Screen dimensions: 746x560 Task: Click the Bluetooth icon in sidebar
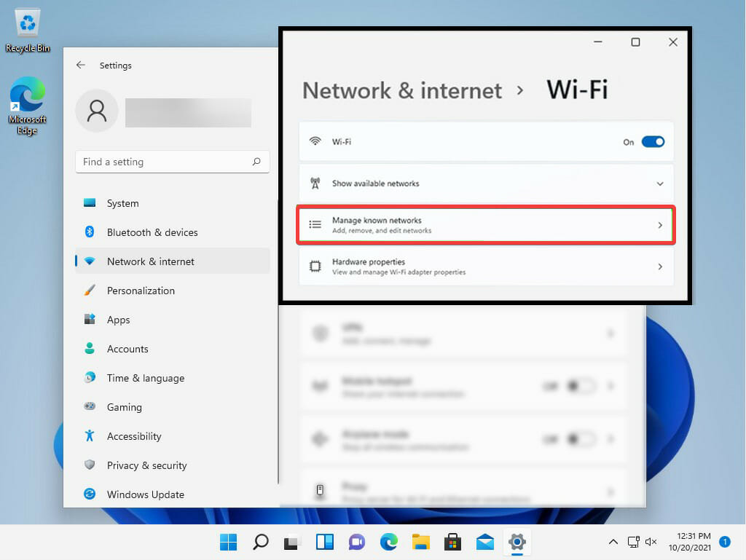(x=90, y=232)
